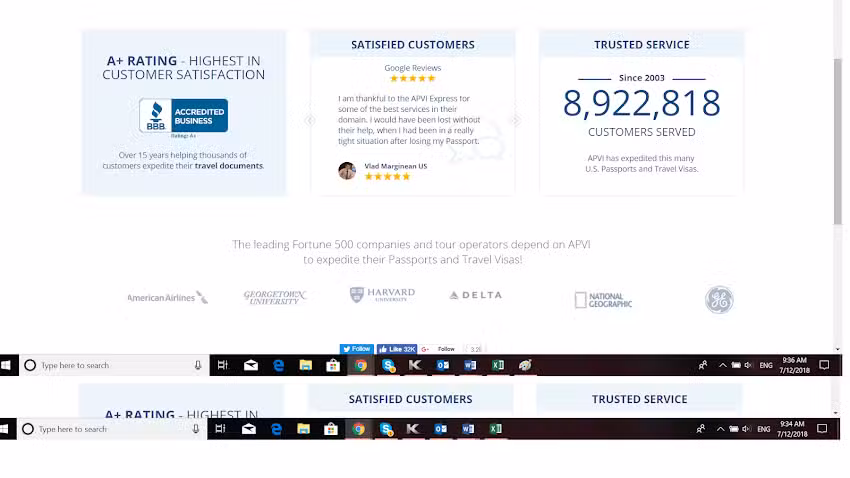Open the bold 'travel documents' link
The height and width of the screenshot is (478, 850).
[x=229, y=166]
